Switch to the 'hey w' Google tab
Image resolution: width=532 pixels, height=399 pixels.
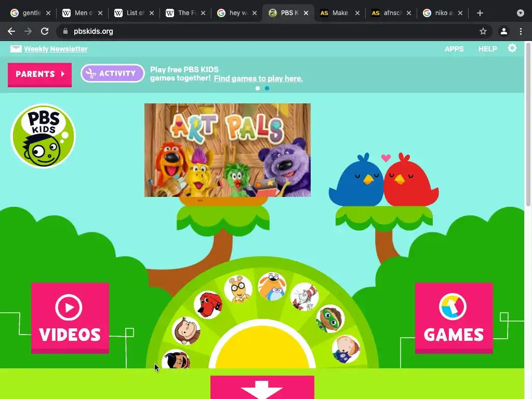237,13
